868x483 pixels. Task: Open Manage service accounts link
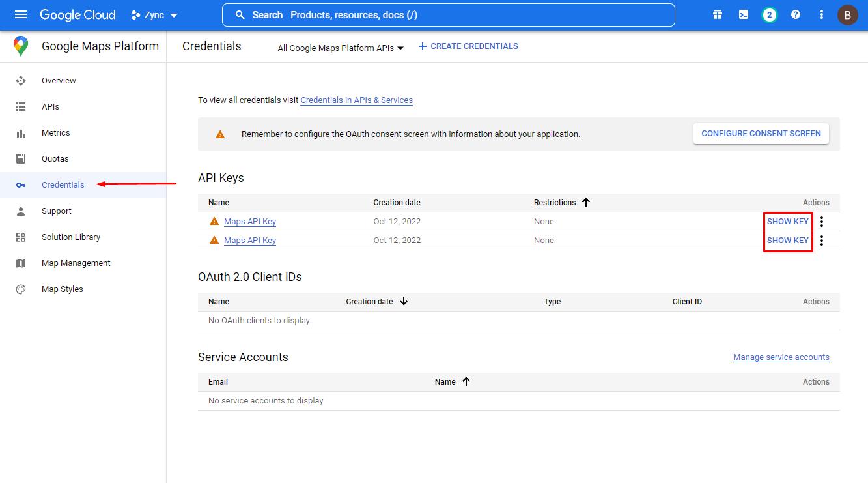pyautogui.click(x=781, y=357)
